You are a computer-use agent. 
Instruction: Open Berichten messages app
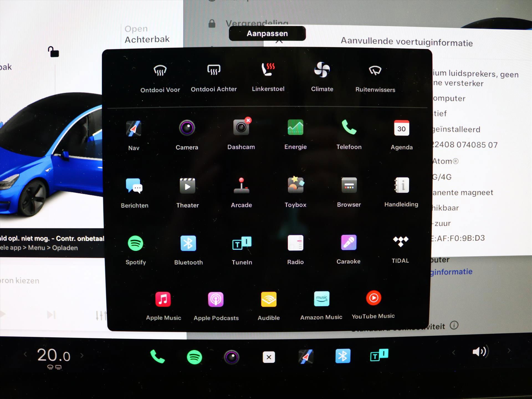[x=134, y=193]
